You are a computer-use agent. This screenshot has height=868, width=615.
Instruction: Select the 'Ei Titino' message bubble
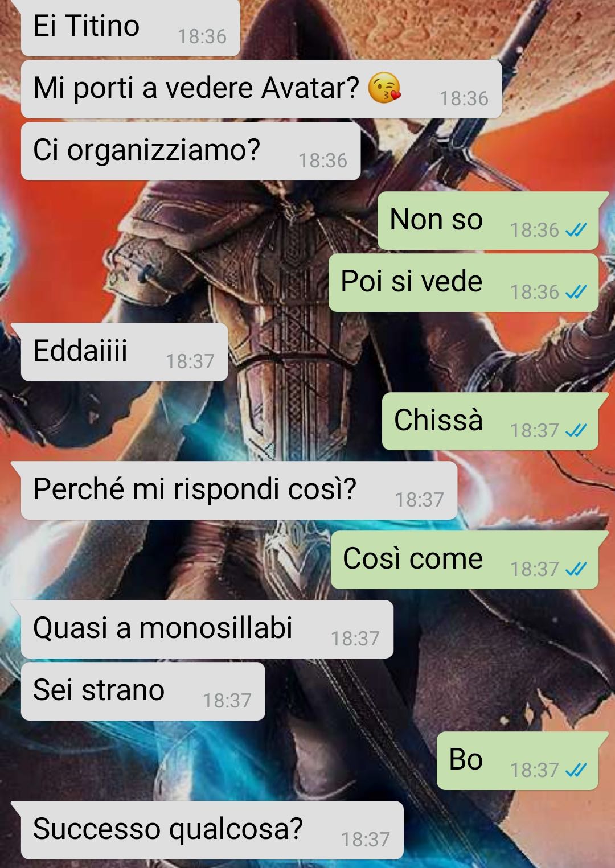130,27
